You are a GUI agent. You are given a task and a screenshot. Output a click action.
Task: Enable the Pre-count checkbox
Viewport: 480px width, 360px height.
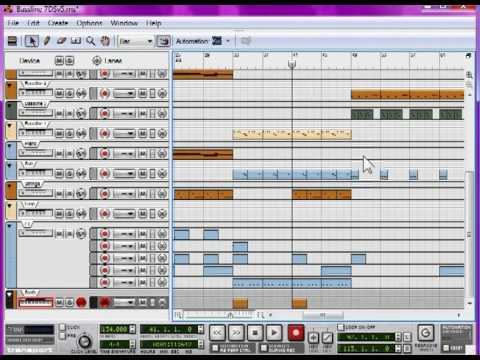62,336
